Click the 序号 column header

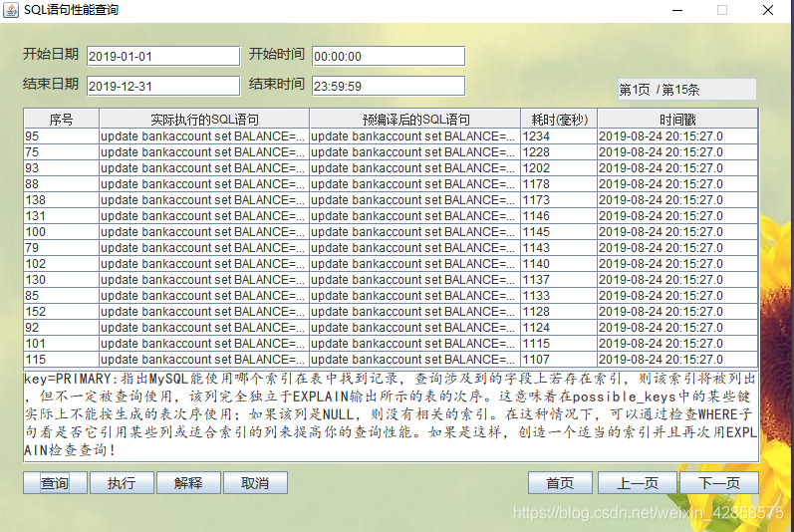[62, 120]
